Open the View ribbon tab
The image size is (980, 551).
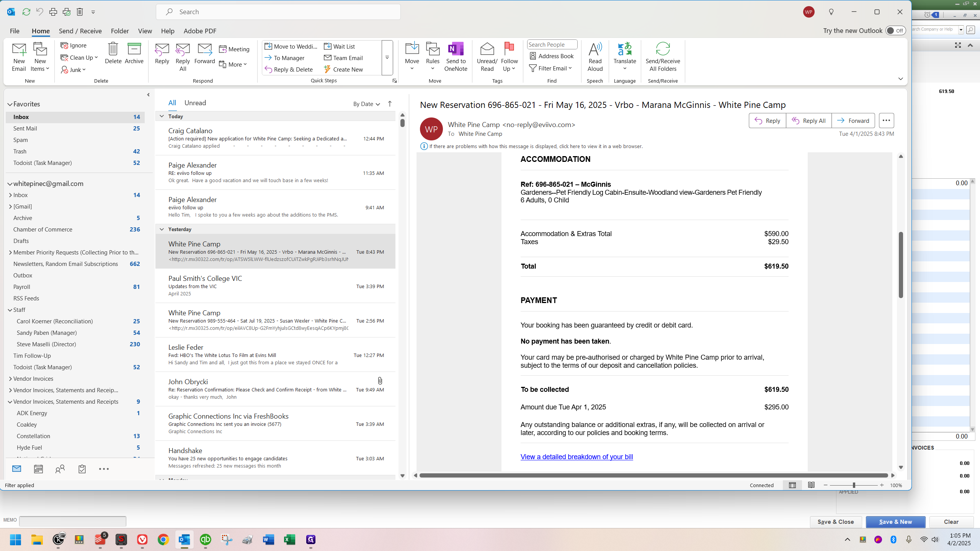(x=145, y=31)
